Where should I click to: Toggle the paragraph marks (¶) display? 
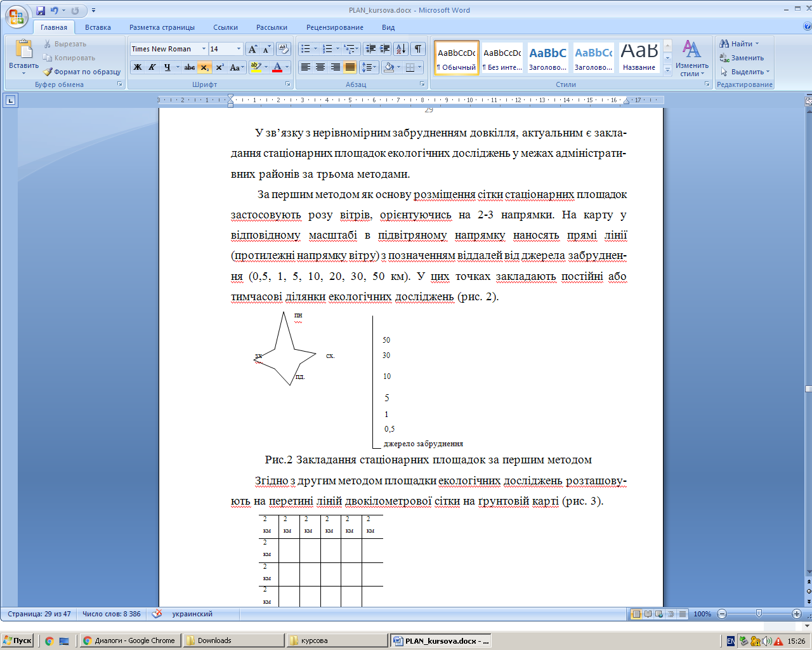[x=418, y=49]
